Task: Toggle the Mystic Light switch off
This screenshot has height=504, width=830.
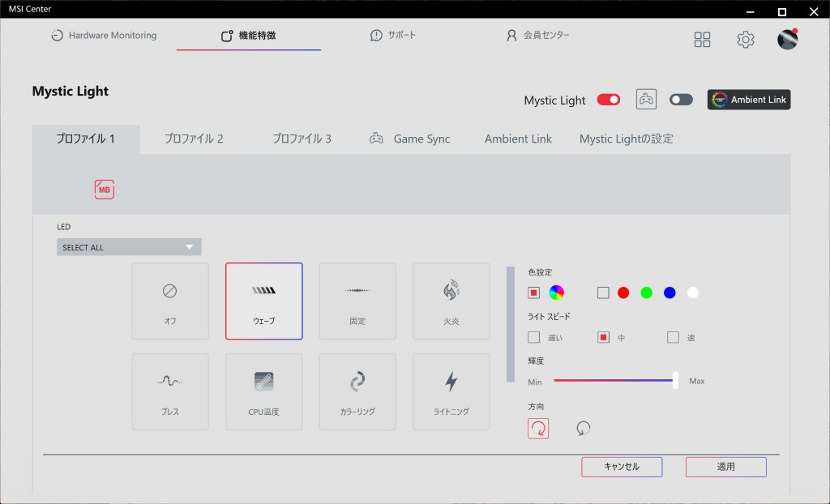Action: pos(608,100)
